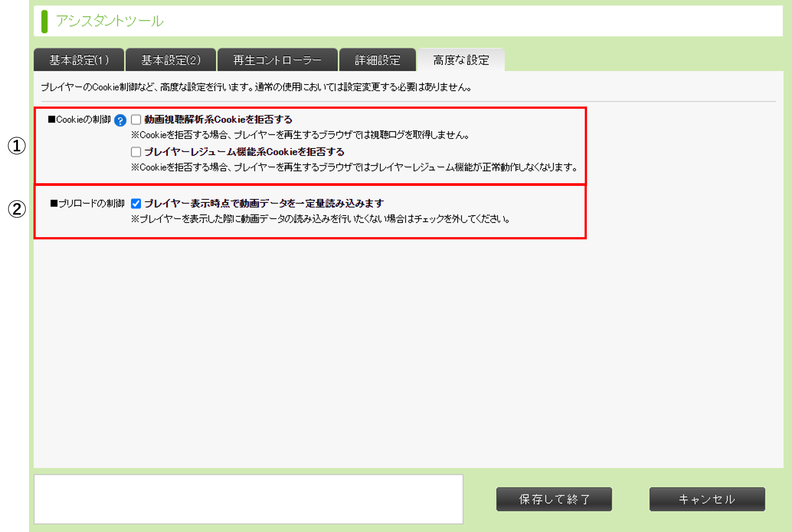The height and width of the screenshot is (532, 792).
Task: Click the ■プリロードの制御 section heading
Action: coord(87,203)
